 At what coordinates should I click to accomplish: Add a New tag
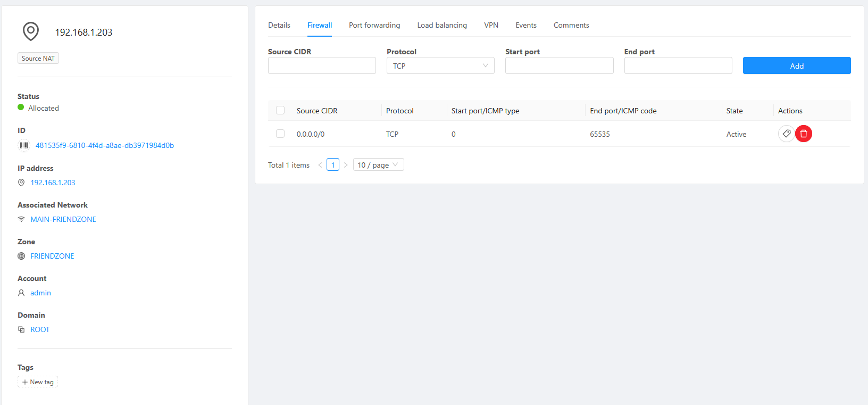pos(38,382)
